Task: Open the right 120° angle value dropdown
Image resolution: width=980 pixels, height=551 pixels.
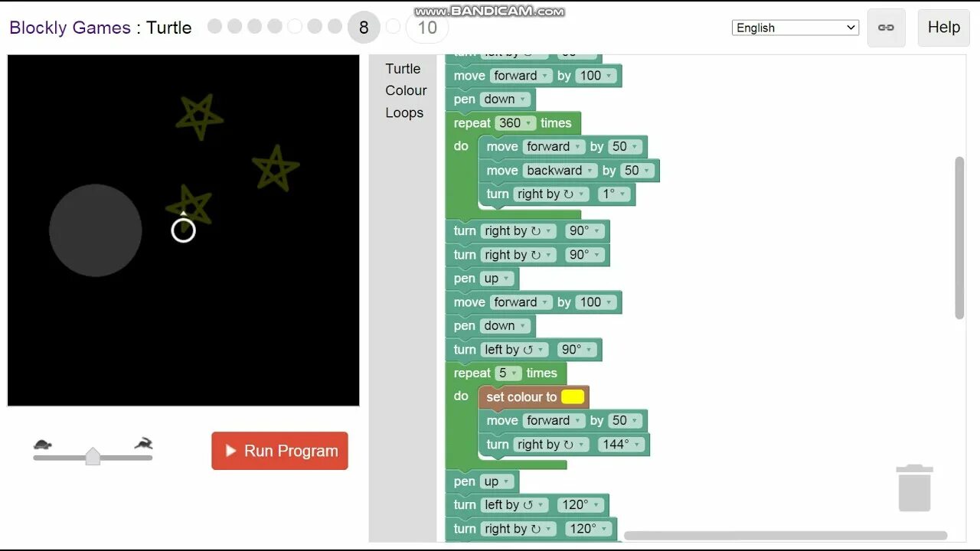Action: (x=588, y=529)
